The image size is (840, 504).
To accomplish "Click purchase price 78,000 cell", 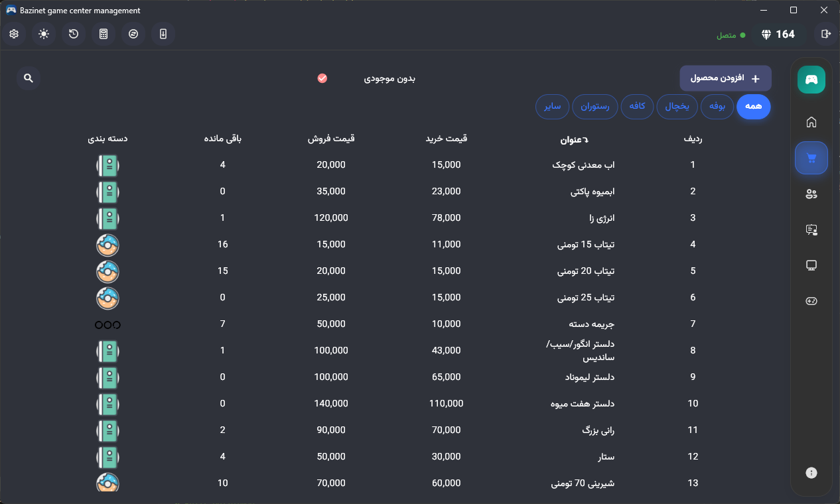I will point(446,218).
